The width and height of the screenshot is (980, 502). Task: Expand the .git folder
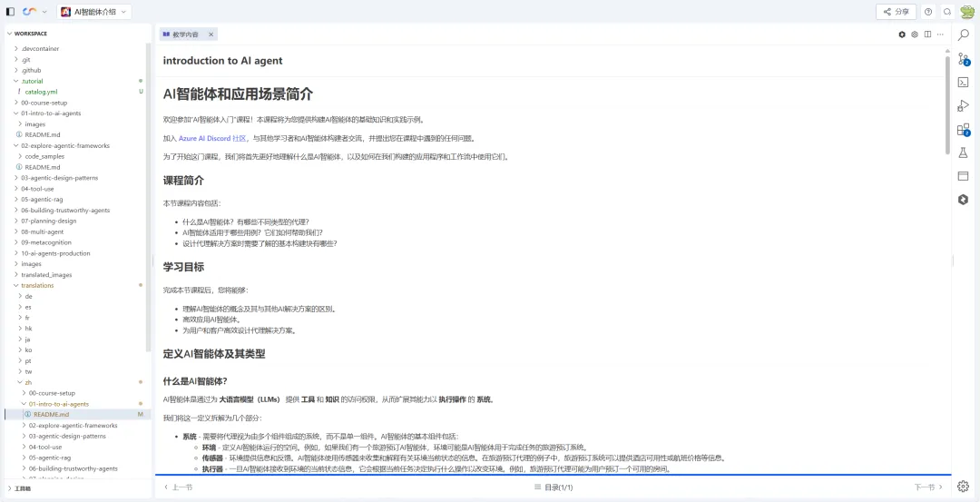pyautogui.click(x=25, y=59)
